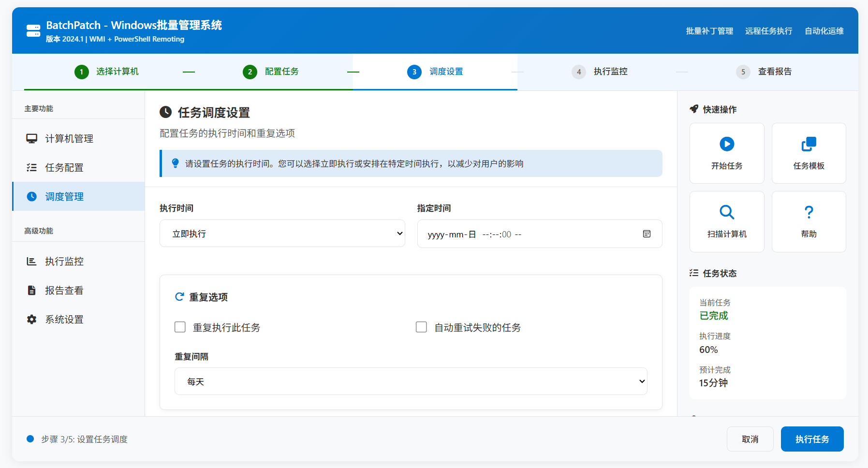Focus the 指定时间 date-time input field

(x=540, y=234)
